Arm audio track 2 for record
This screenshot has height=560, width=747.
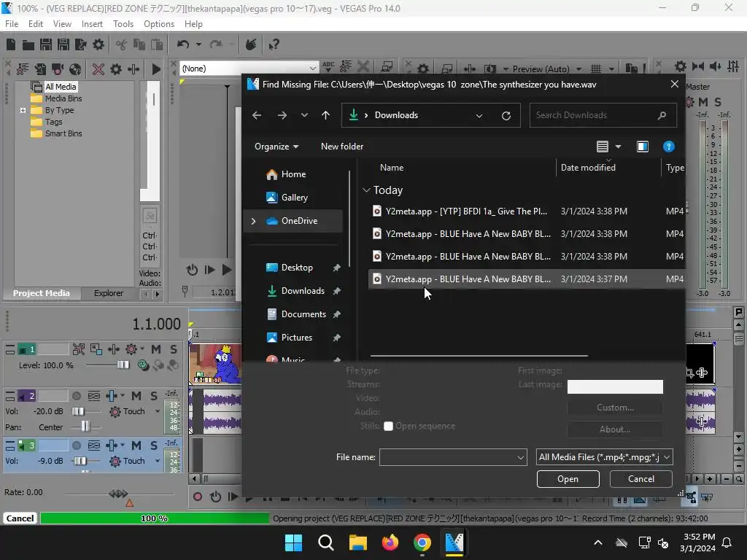point(76,396)
